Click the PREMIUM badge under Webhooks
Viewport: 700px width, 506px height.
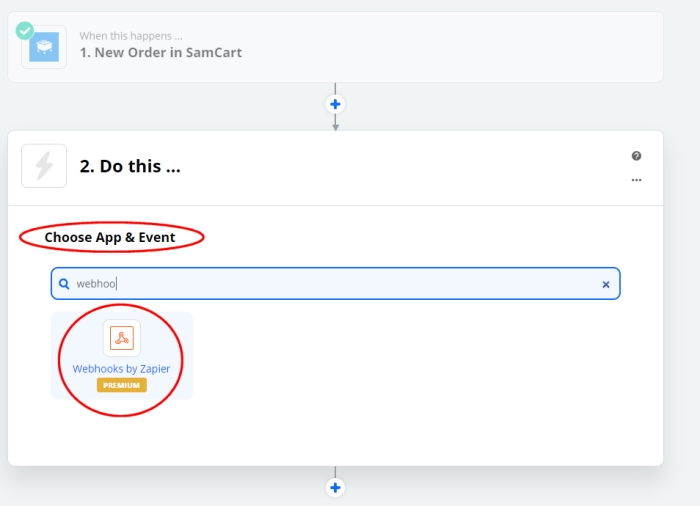[121, 385]
